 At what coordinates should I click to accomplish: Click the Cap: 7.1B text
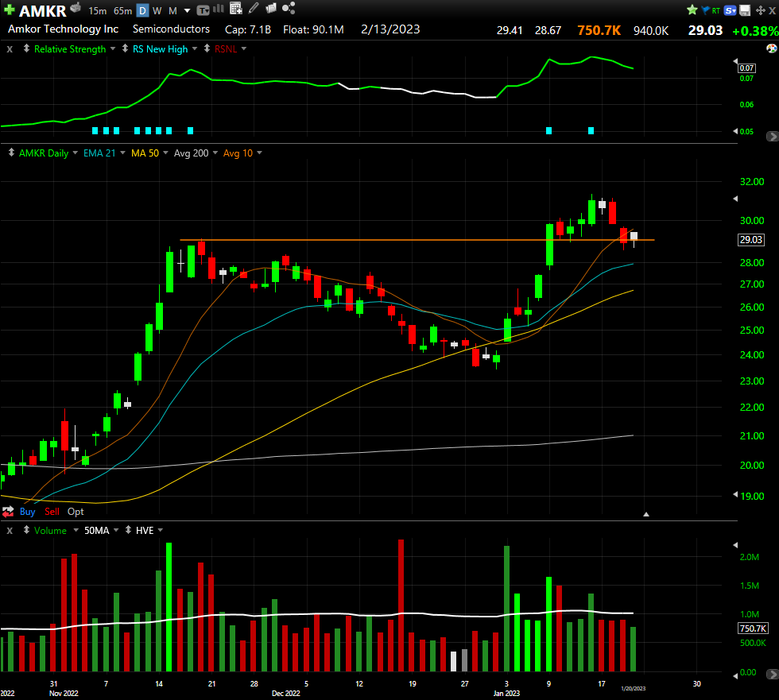click(x=248, y=29)
